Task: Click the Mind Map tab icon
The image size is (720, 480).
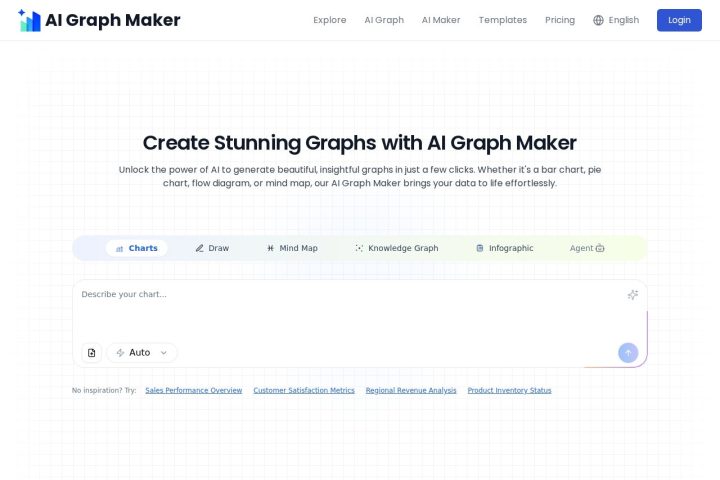Action: click(x=270, y=248)
